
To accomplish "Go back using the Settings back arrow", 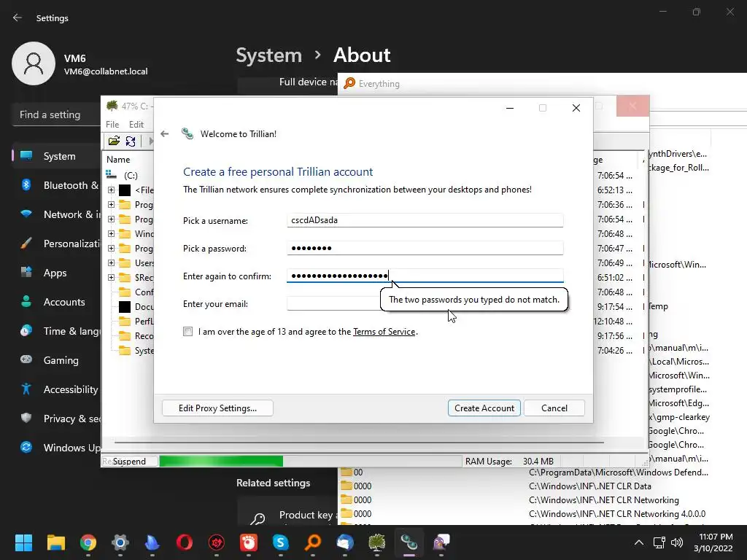I will pyautogui.click(x=18, y=17).
